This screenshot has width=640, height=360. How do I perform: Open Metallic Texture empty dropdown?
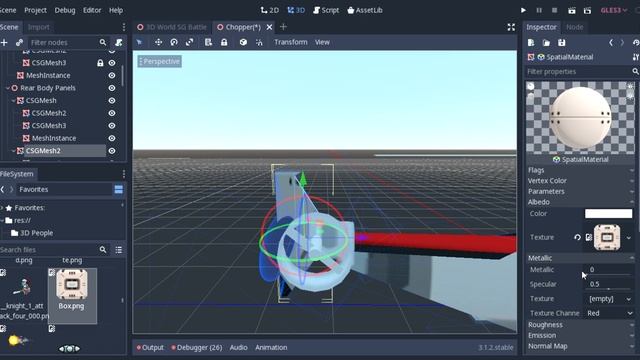click(x=610, y=299)
